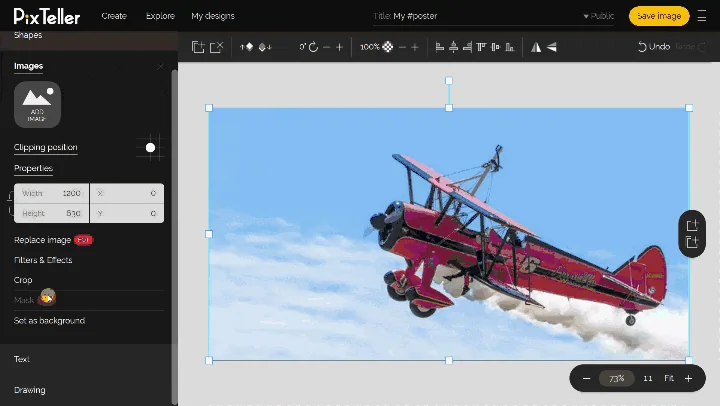Click the lower canvas add icon at right
720x406 pixels.
click(692, 242)
